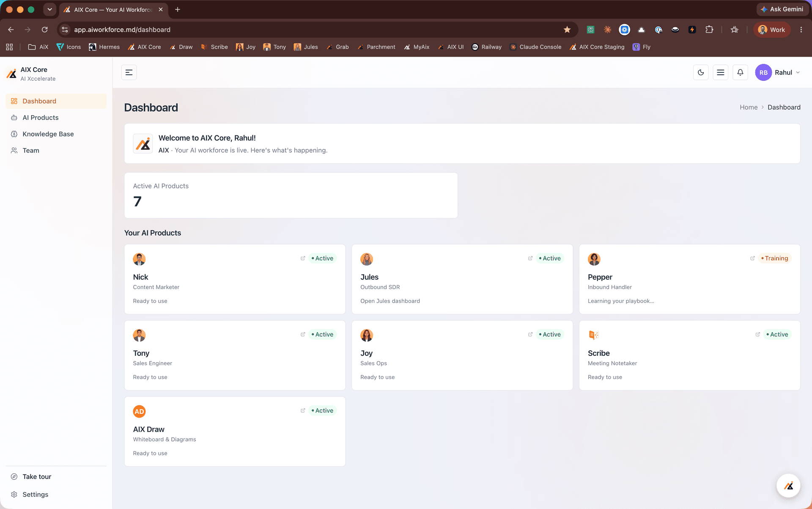Open the Parchment bookmark

(x=376, y=47)
